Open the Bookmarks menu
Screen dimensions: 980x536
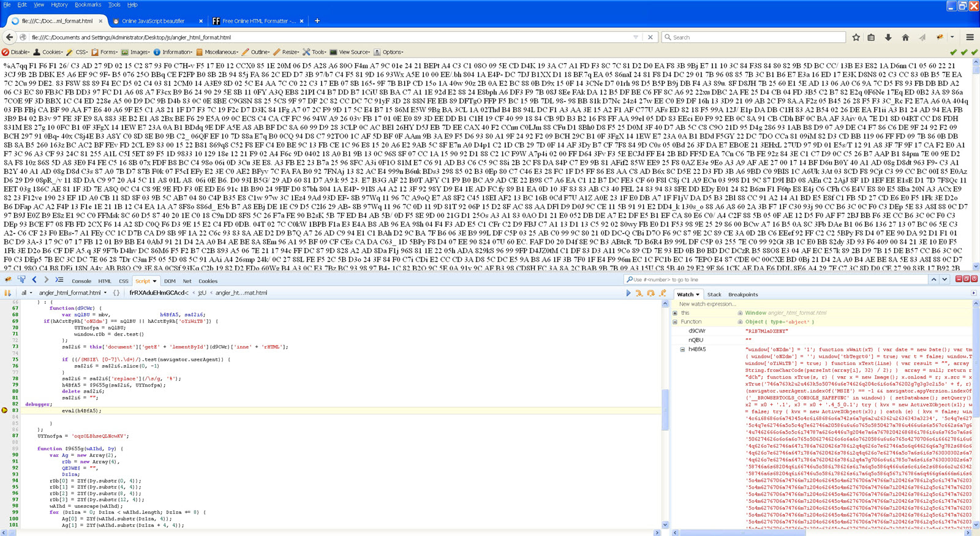click(x=88, y=5)
